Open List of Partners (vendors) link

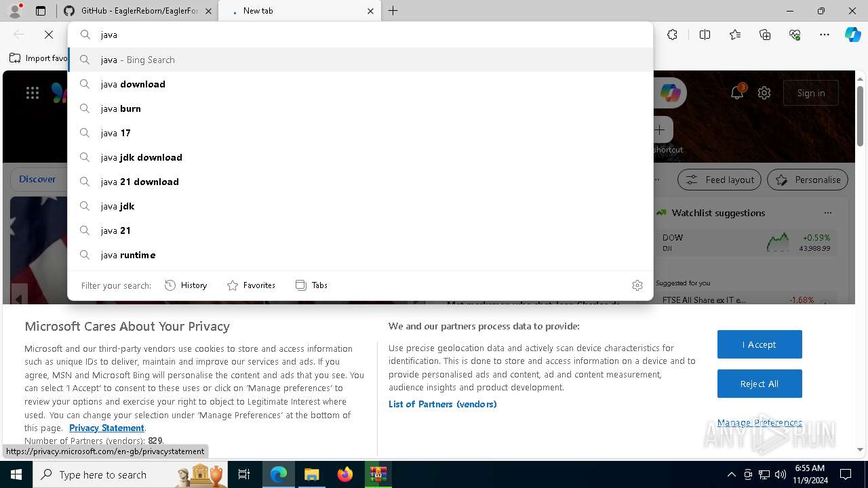(442, 404)
